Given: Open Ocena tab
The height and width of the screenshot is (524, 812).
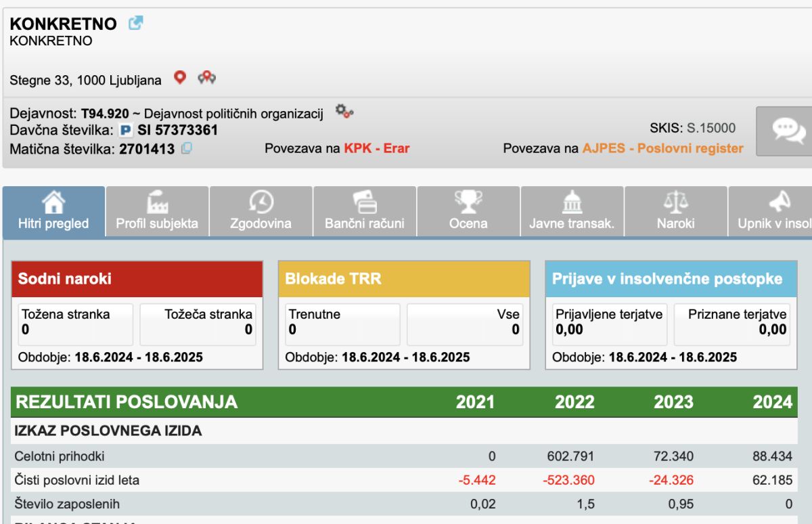Looking at the screenshot, I should 468,212.
